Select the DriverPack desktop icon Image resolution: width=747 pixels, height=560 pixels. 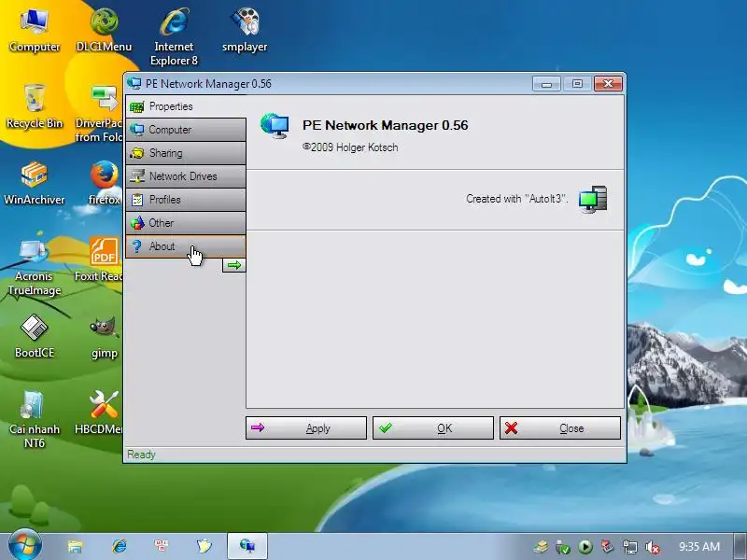(99, 113)
